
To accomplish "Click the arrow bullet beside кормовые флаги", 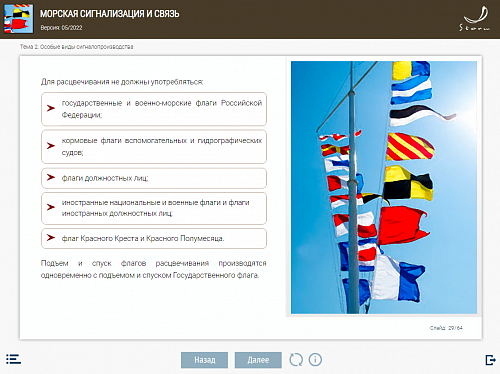I will click(x=51, y=146).
